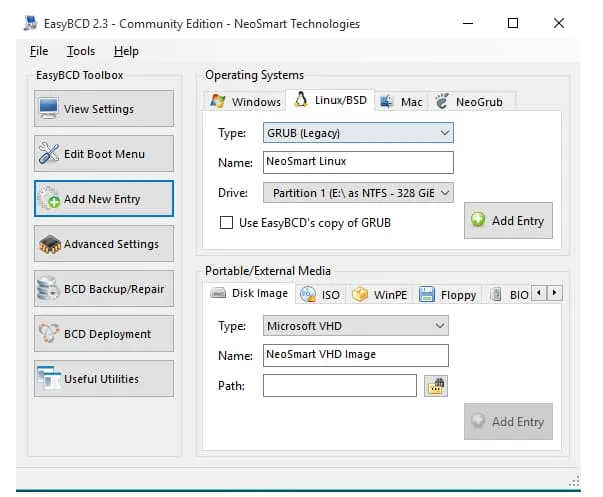The image size is (603, 497).
Task: Click the Disk Image drive icon
Action: pyautogui.click(x=218, y=293)
